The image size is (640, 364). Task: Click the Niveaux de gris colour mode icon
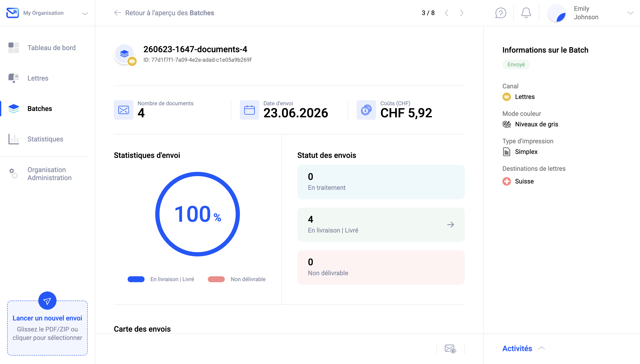coord(507,124)
